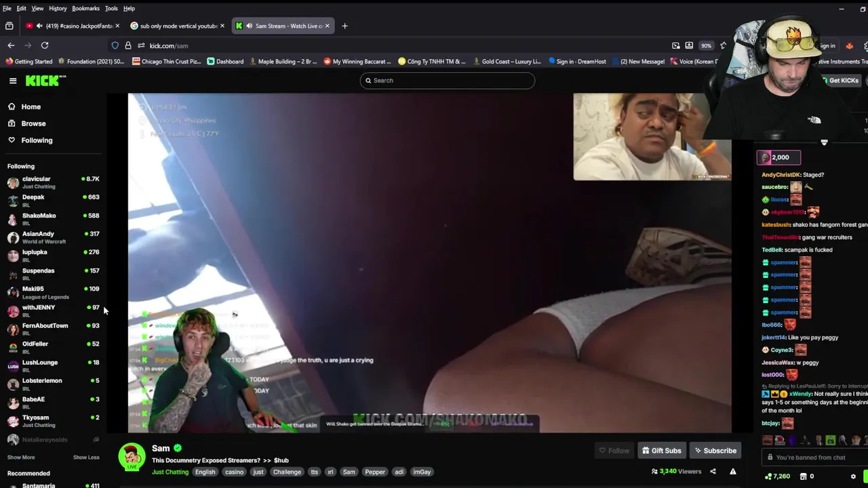The width and height of the screenshot is (868, 488).
Task: Click the Search field on Kick
Action: [x=448, y=81]
